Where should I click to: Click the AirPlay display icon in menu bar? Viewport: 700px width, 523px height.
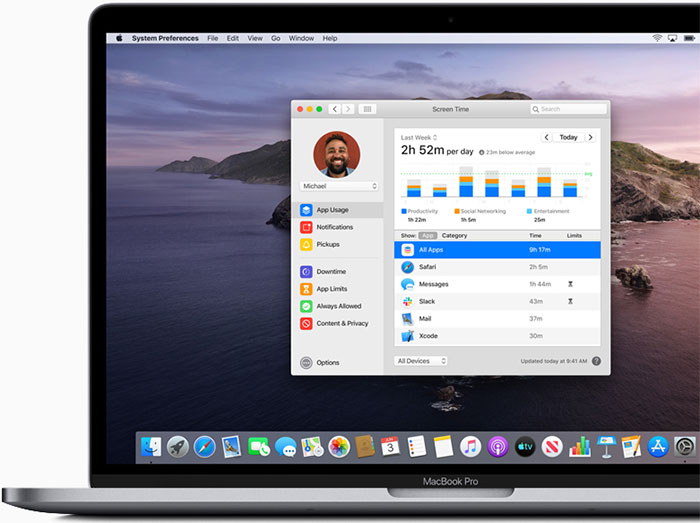[x=672, y=38]
